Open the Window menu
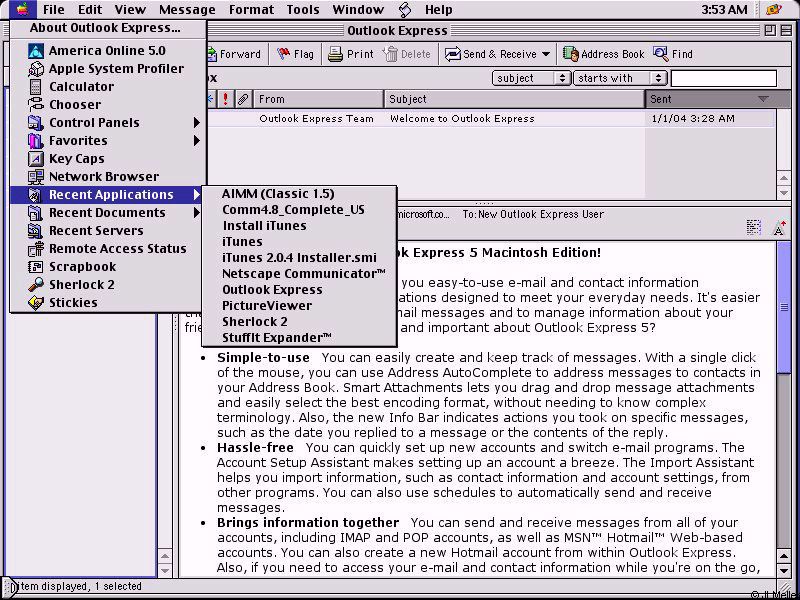Screen dimensions: 800x600 click(358, 10)
